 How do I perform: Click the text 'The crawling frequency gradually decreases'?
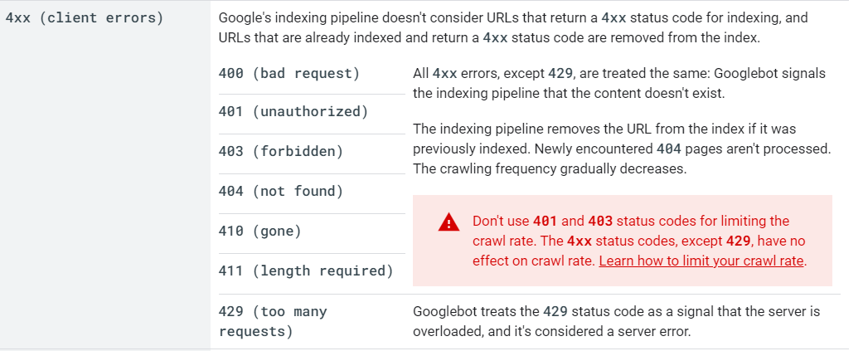(x=550, y=168)
